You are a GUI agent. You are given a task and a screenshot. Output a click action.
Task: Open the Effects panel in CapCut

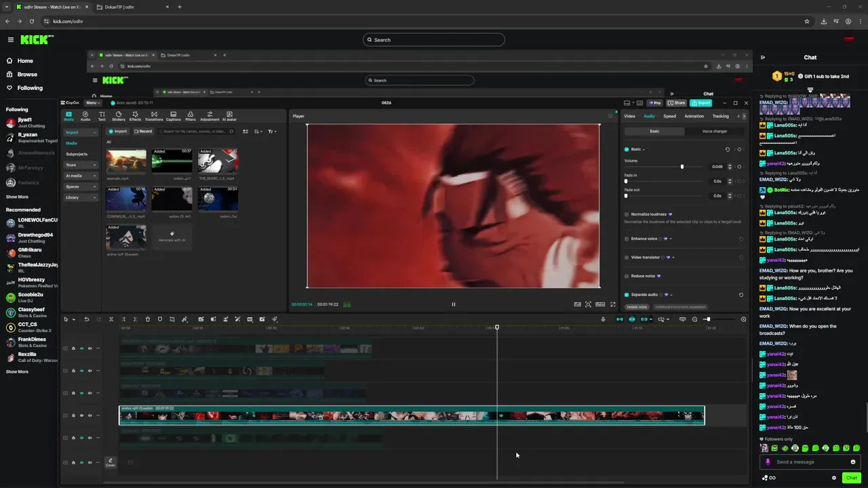[135, 116]
